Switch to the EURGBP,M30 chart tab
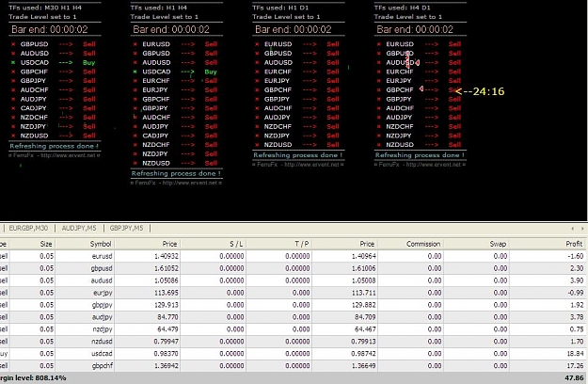The height and width of the screenshot is (384, 588). (28, 228)
